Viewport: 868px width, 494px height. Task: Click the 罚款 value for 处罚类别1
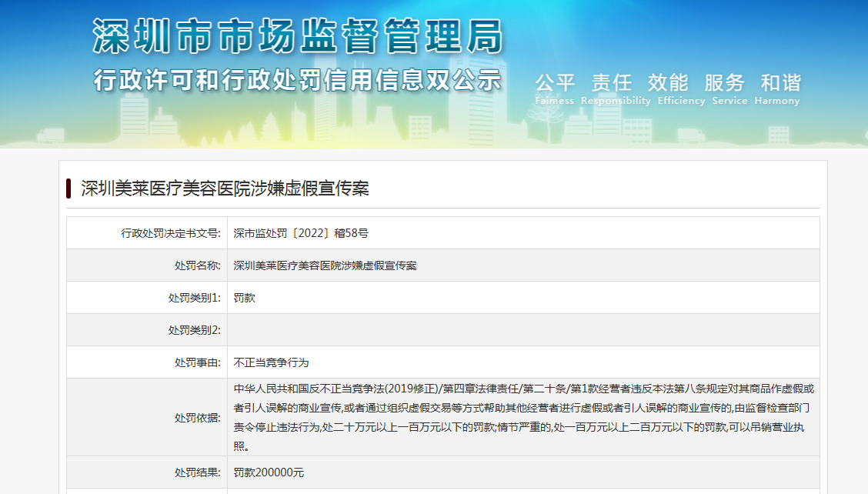coord(244,298)
